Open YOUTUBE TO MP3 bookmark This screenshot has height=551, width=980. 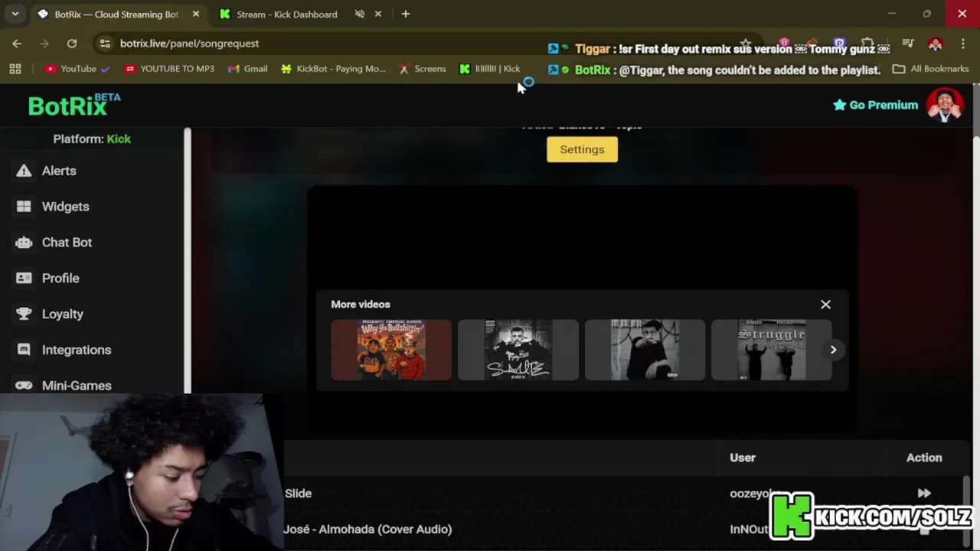169,69
